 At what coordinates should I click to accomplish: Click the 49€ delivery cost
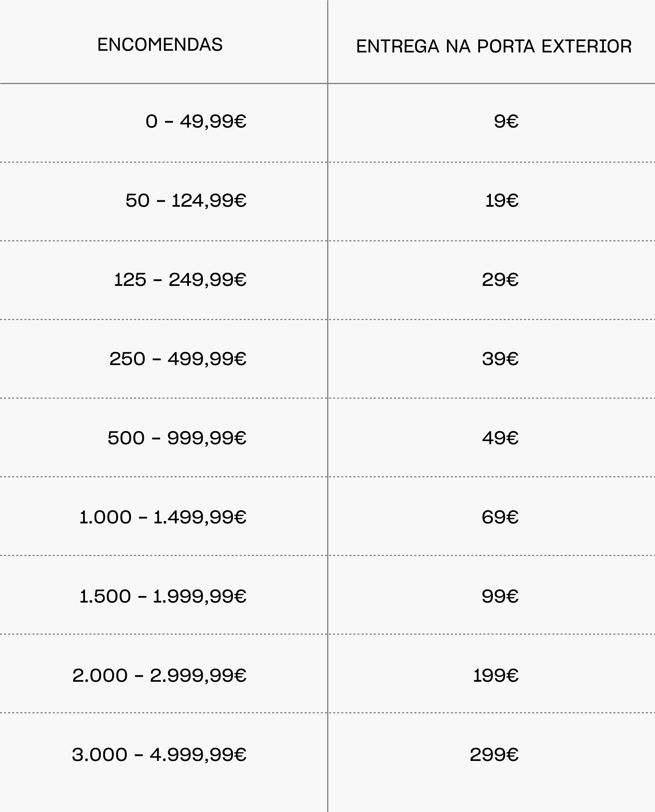click(500, 438)
